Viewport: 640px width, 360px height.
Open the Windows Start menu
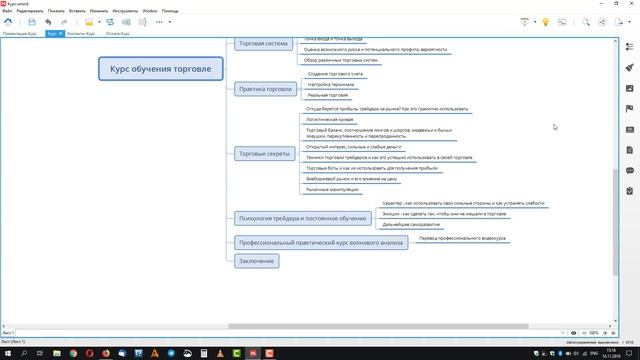8,353
